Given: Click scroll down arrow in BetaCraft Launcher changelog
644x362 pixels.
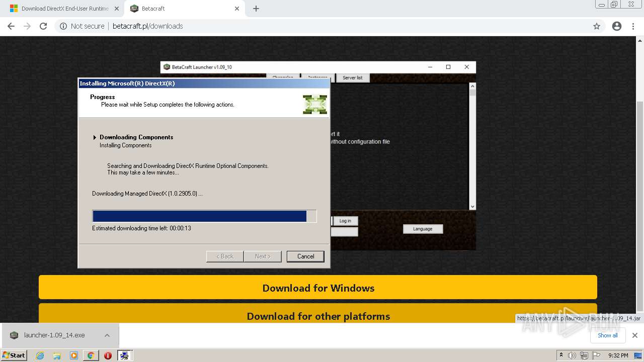Looking at the screenshot, I should click(472, 207).
